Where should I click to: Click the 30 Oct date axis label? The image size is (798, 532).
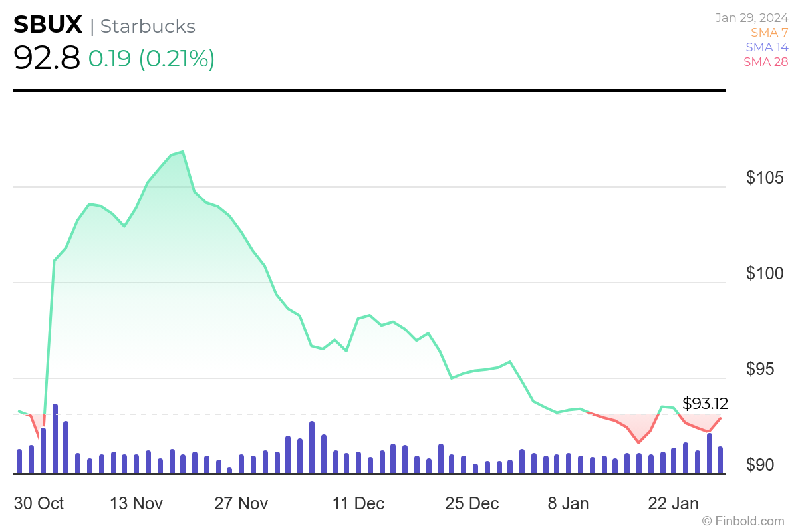39,503
